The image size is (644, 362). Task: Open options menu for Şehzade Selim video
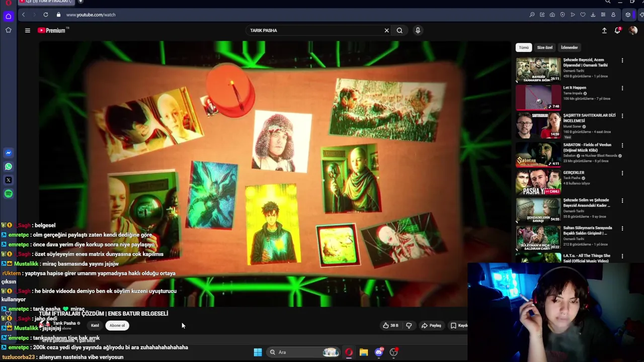coord(622,201)
